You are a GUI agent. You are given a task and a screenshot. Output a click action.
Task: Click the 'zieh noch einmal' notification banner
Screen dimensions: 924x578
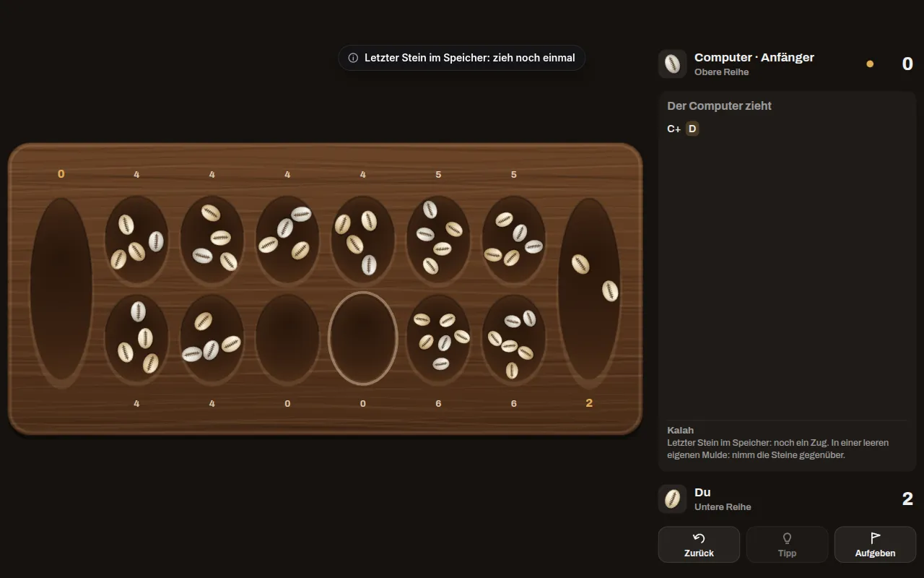tap(461, 58)
